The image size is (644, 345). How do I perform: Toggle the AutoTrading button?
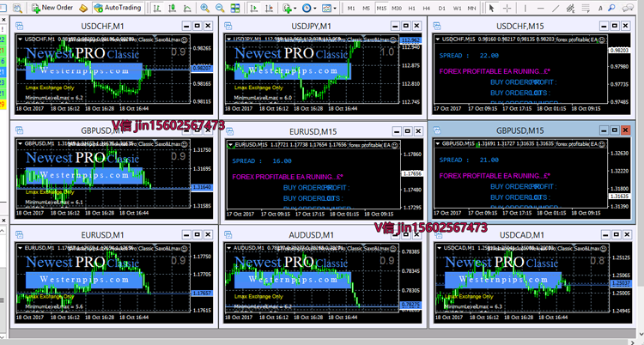pos(118,8)
